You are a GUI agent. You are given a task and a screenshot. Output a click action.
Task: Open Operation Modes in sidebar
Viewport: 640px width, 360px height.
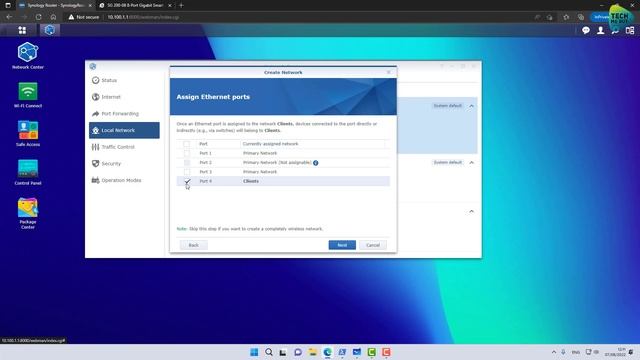click(124, 180)
